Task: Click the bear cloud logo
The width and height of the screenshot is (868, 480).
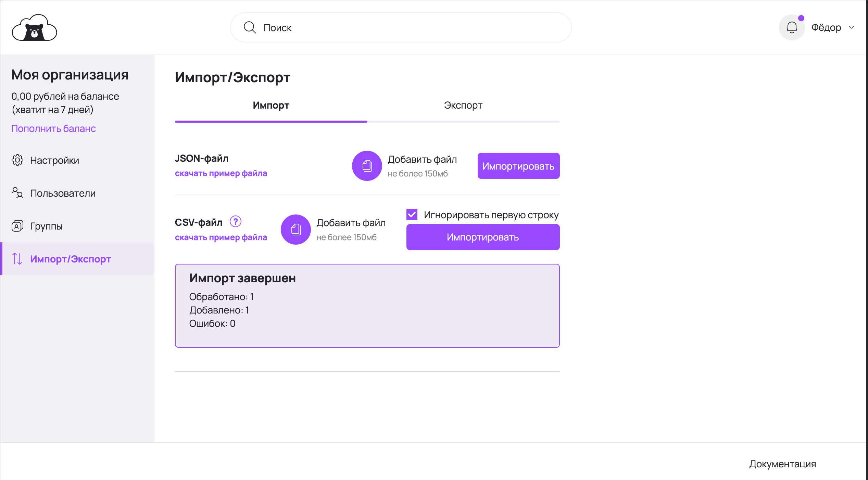Action: point(34,28)
